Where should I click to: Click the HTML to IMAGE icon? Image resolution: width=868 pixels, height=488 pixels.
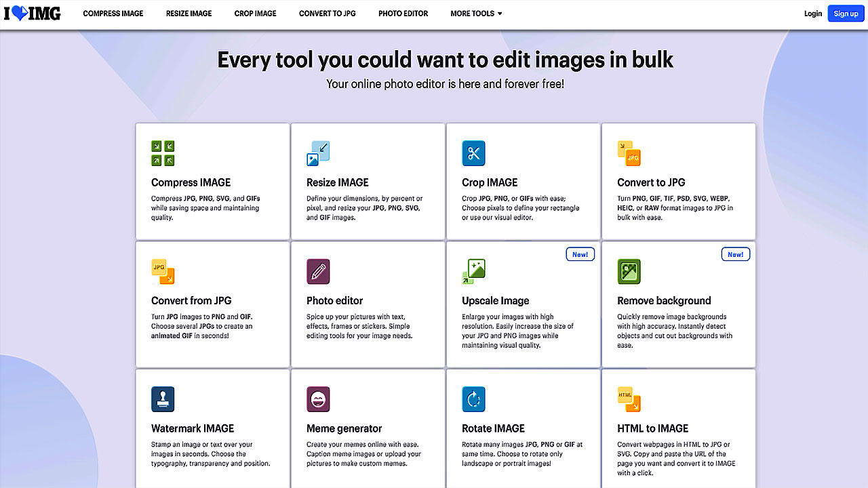629,399
